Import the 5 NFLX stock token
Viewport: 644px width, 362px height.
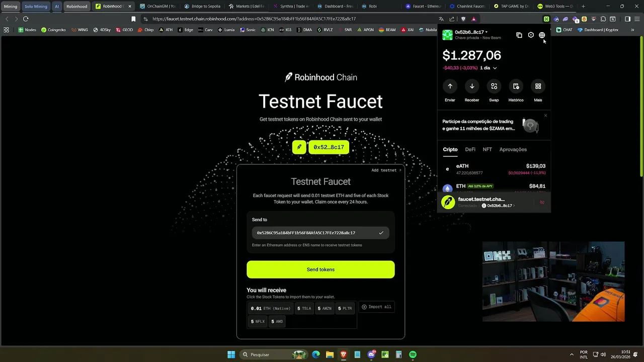(258, 321)
